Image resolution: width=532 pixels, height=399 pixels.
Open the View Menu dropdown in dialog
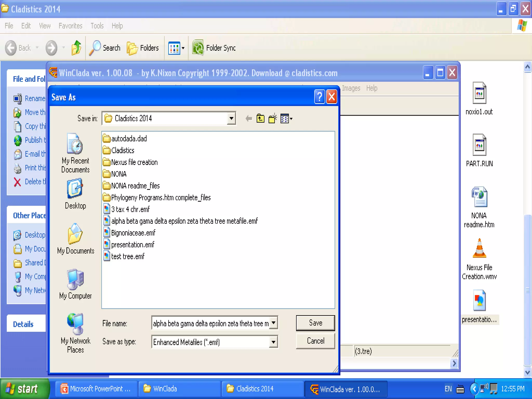pos(287,119)
